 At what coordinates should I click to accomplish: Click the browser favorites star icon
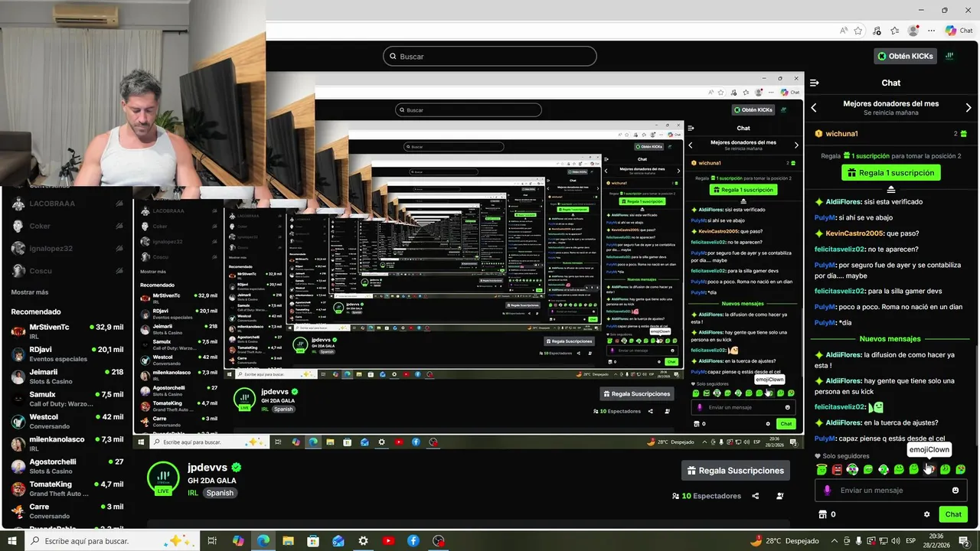point(858,31)
